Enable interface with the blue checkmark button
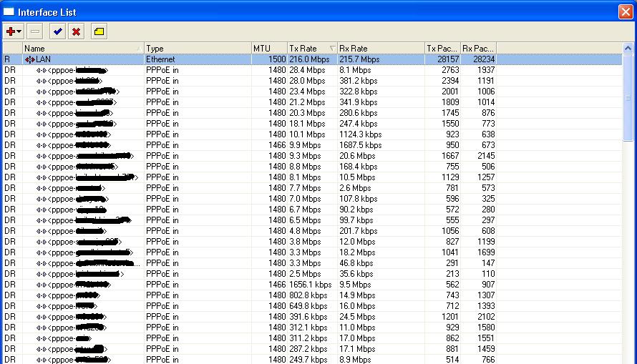 click(58, 31)
